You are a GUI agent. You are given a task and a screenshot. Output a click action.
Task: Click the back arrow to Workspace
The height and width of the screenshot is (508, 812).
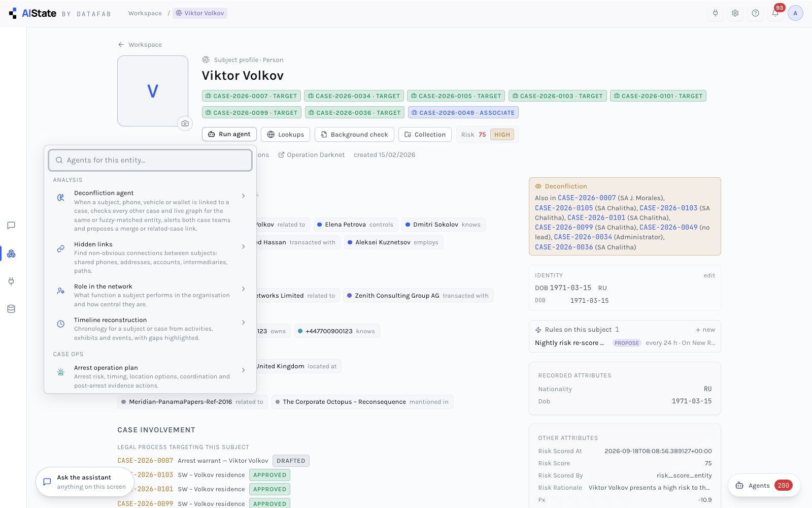pyautogui.click(x=140, y=45)
